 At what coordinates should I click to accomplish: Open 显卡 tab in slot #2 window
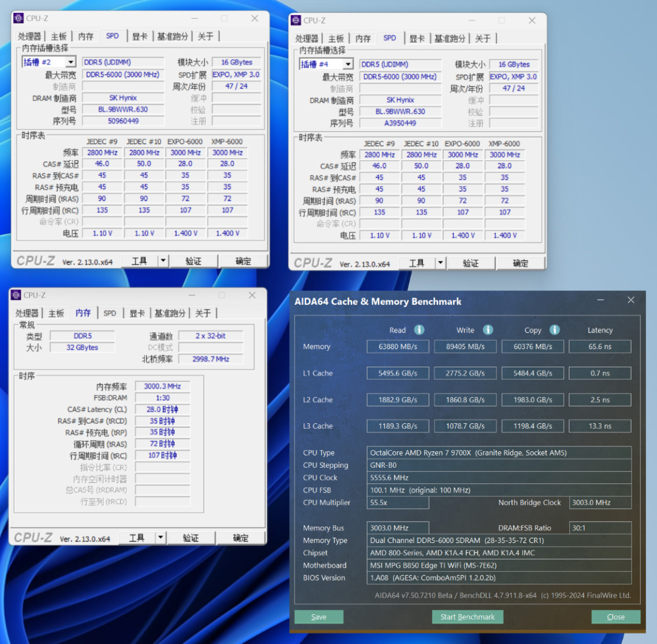tap(139, 36)
